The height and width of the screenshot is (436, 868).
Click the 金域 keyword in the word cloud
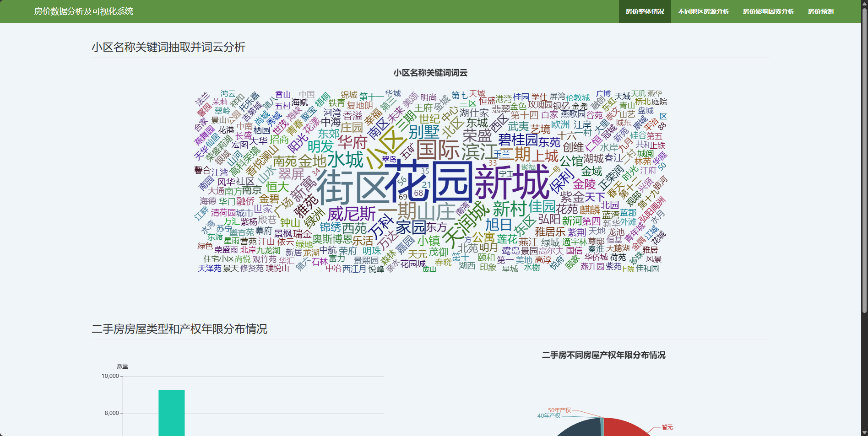pos(591,172)
